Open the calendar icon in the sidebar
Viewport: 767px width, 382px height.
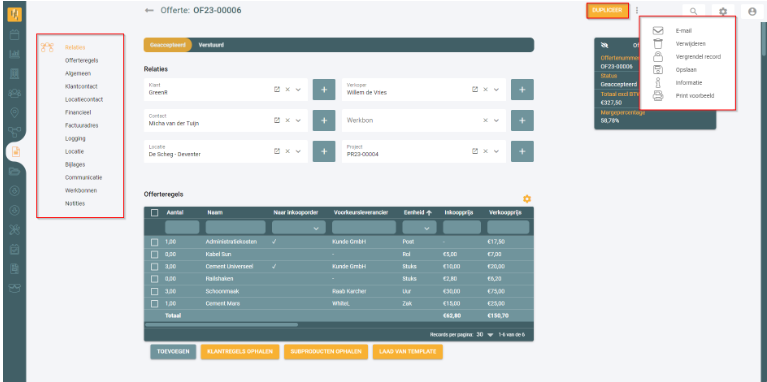coord(15,34)
